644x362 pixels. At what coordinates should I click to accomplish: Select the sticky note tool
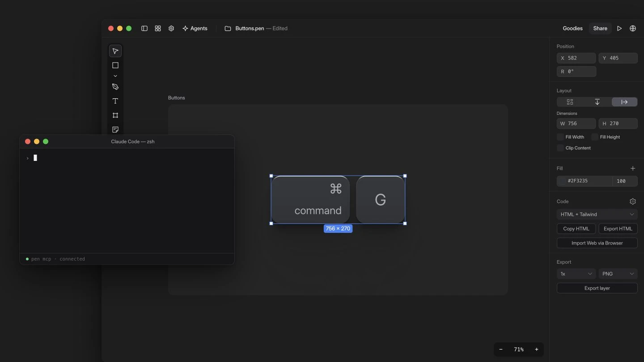point(115,130)
